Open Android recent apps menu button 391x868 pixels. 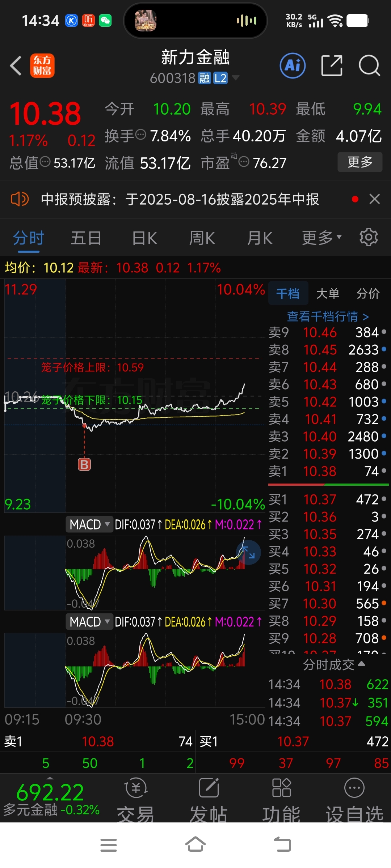coord(109,845)
